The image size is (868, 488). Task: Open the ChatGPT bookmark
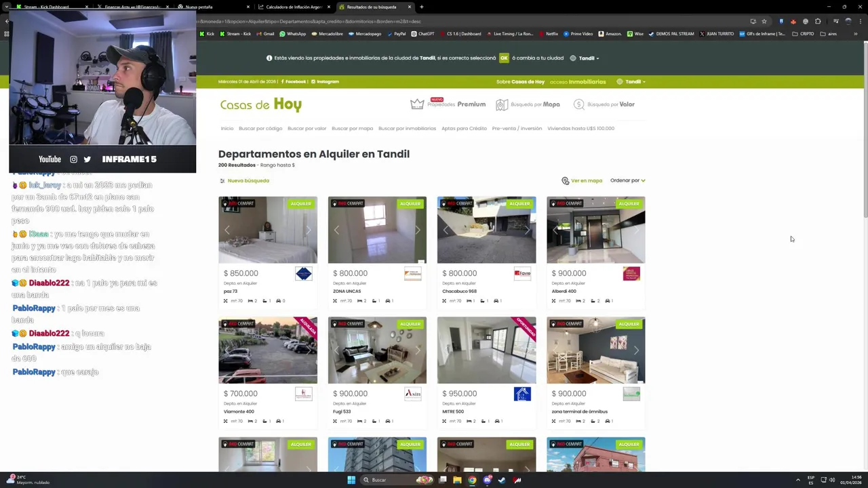(422, 34)
